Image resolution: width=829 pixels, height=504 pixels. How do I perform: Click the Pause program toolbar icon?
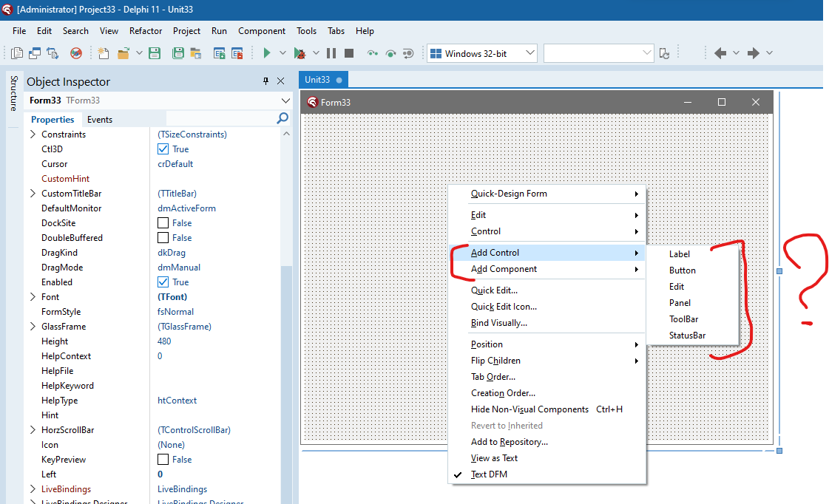331,53
